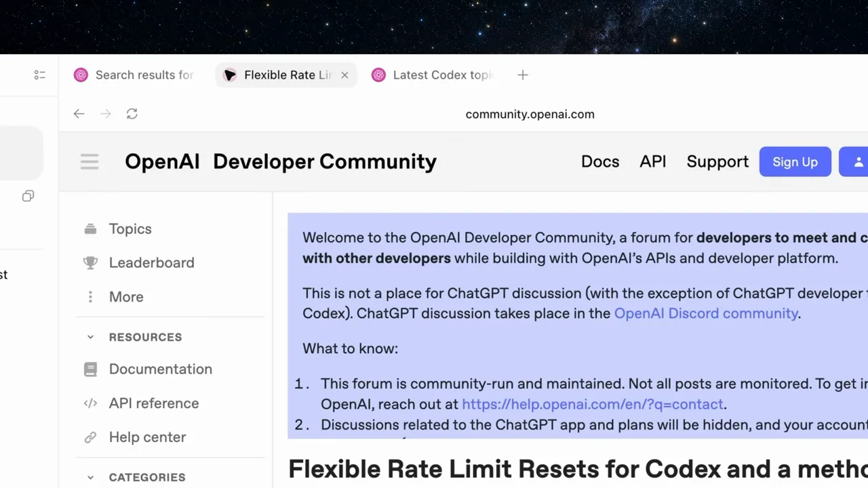Close the Flexible Rate Limit tab

(344, 75)
